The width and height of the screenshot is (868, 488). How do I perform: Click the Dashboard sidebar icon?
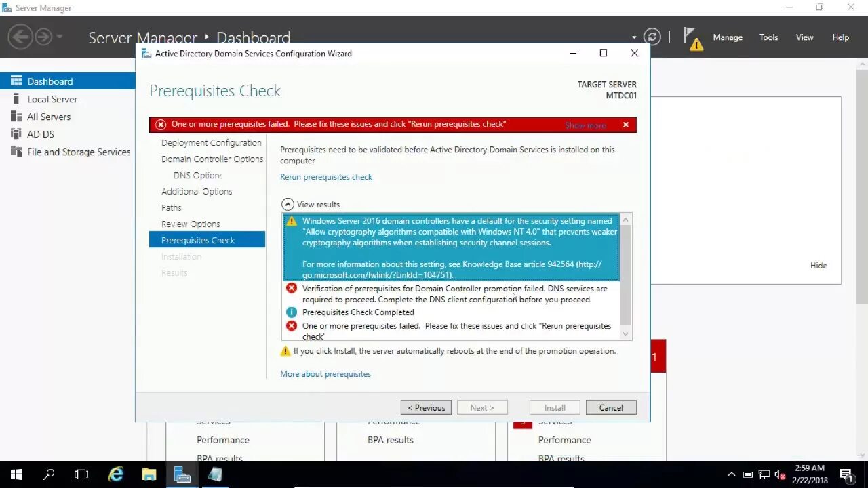click(16, 81)
